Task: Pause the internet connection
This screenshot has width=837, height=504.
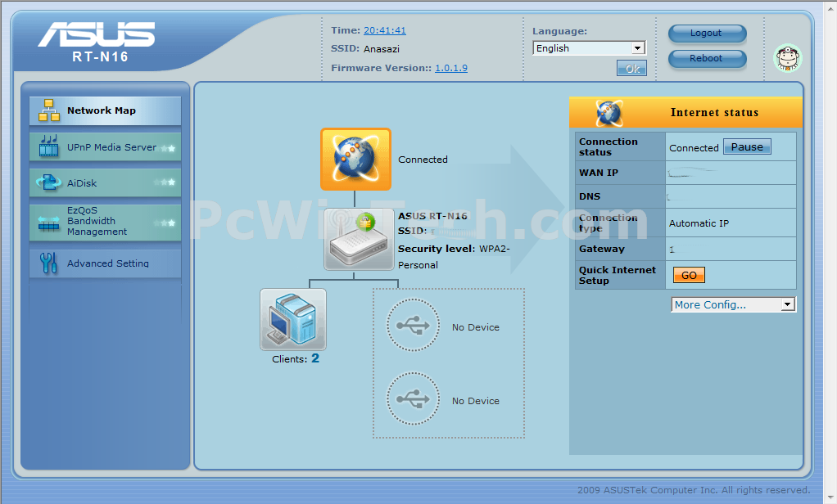Action: coord(747,146)
